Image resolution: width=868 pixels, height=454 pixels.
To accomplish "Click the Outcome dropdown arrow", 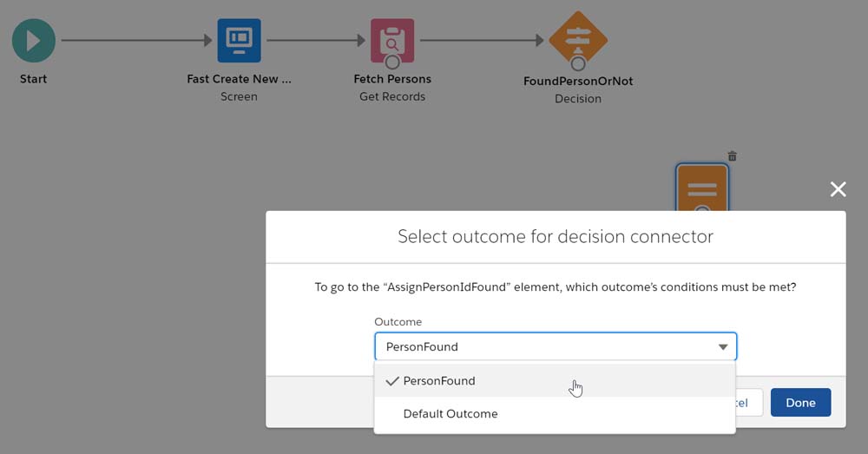I will tap(723, 347).
